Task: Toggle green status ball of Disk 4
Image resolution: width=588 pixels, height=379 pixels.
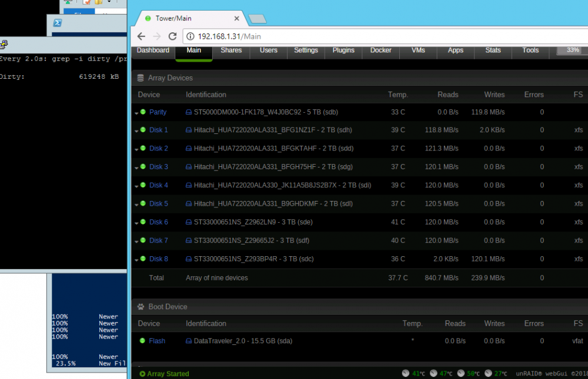Action: [x=143, y=185]
